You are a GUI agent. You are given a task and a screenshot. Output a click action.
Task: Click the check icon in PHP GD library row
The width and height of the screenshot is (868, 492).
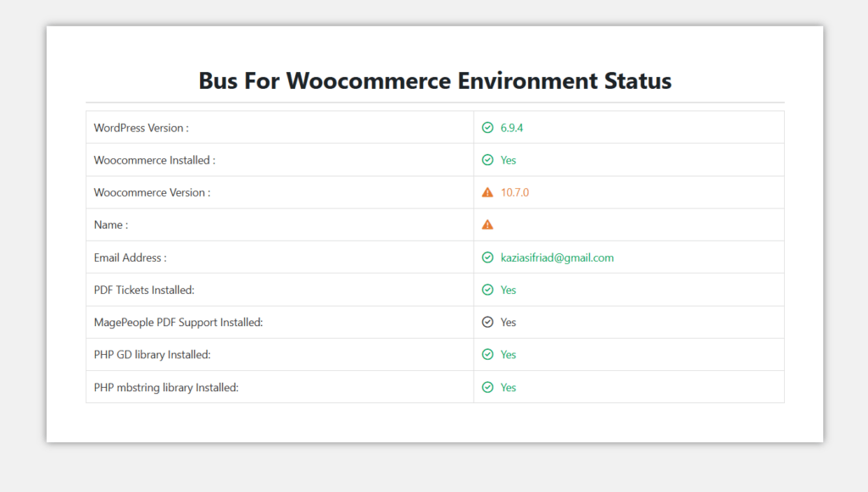487,354
